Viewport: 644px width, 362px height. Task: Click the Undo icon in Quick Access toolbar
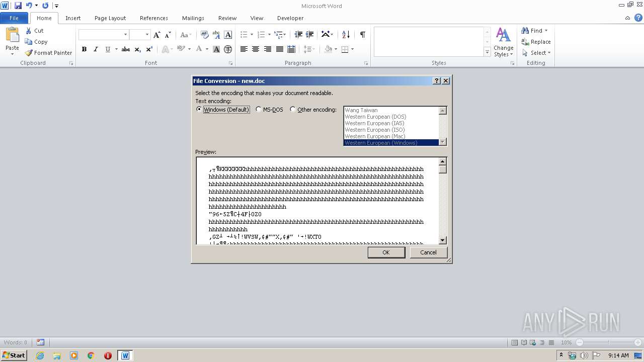point(29,6)
